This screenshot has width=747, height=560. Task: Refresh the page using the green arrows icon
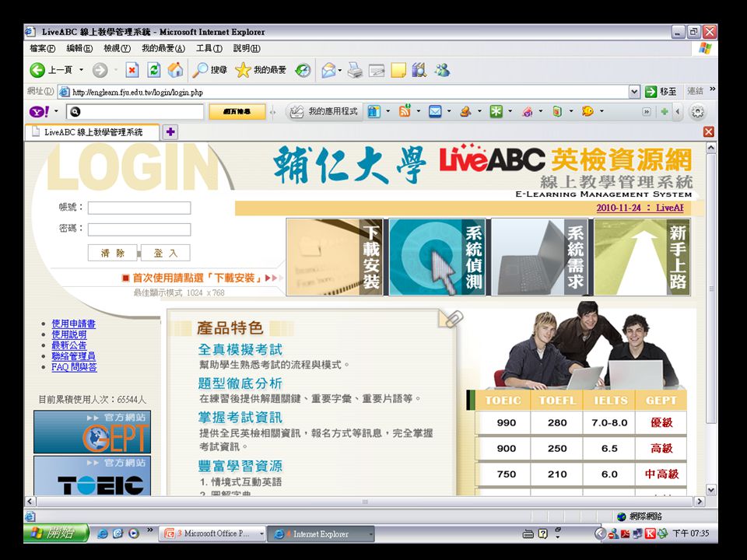(153, 71)
